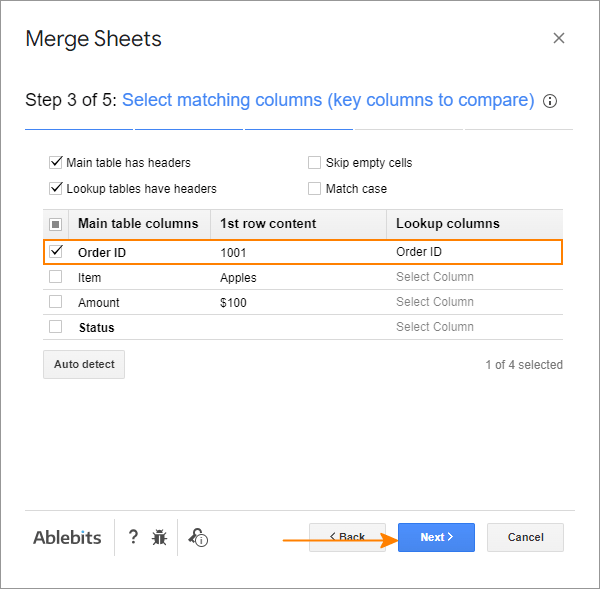This screenshot has width=600, height=589.
Task: Click the Apples first row value
Action: 238,277
